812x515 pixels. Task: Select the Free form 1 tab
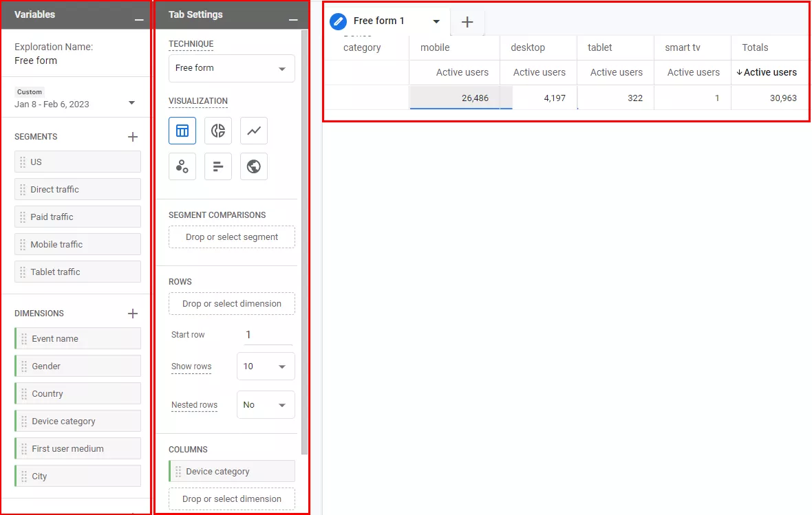(378, 21)
